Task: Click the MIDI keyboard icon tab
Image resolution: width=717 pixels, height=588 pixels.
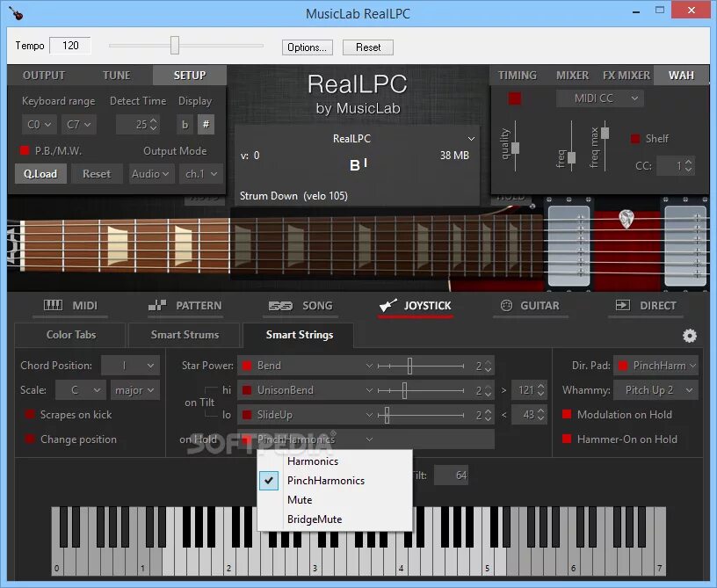Action: click(x=53, y=306)
